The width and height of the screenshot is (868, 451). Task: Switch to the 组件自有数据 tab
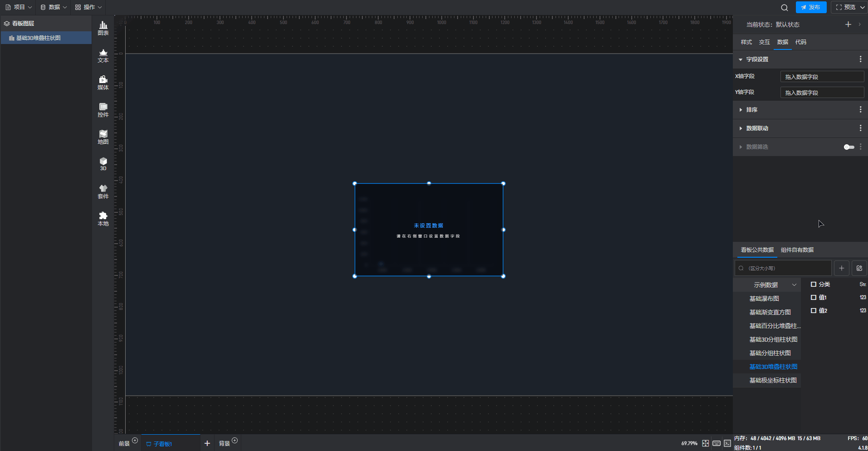coord(797,250)
